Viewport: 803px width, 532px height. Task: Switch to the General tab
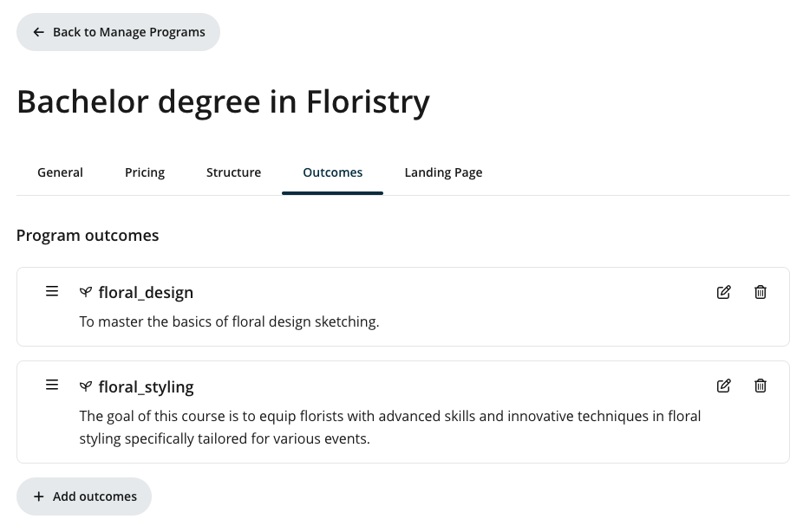pyautogui.click(x=60, y=172)
